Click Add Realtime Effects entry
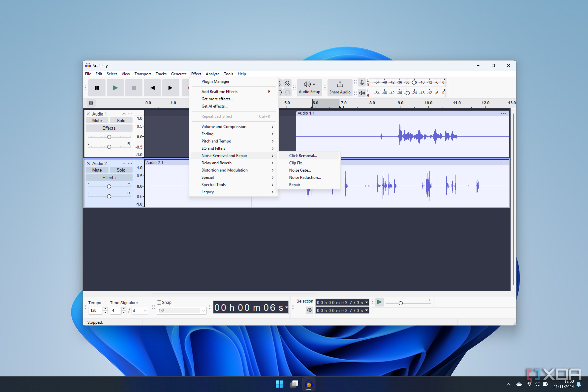588x392 pixels. point(234,92)
